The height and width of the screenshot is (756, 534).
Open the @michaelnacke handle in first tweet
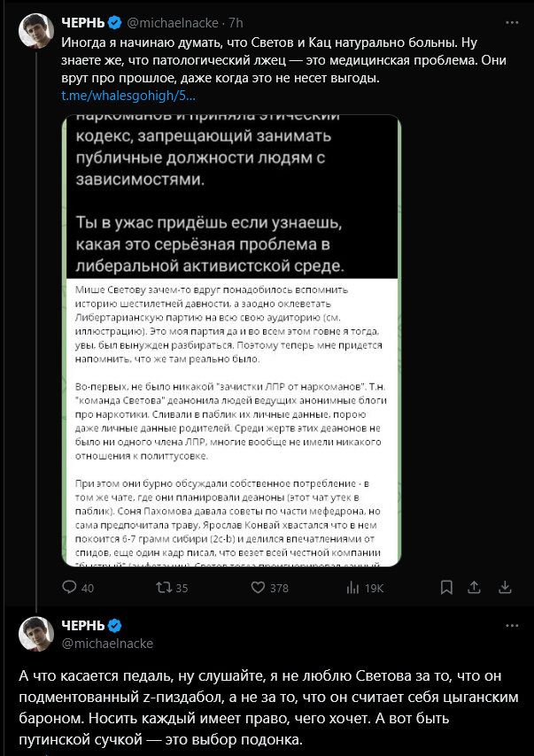pos(172,23)
